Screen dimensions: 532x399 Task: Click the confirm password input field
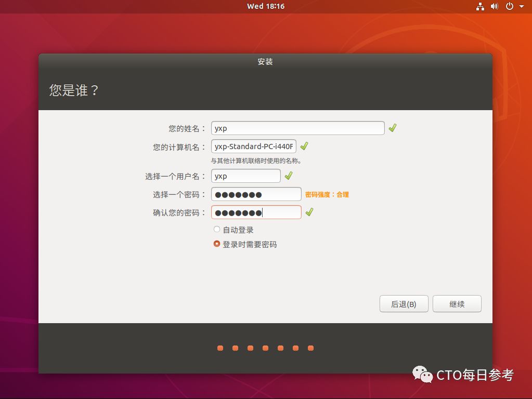tap(256, 212)
